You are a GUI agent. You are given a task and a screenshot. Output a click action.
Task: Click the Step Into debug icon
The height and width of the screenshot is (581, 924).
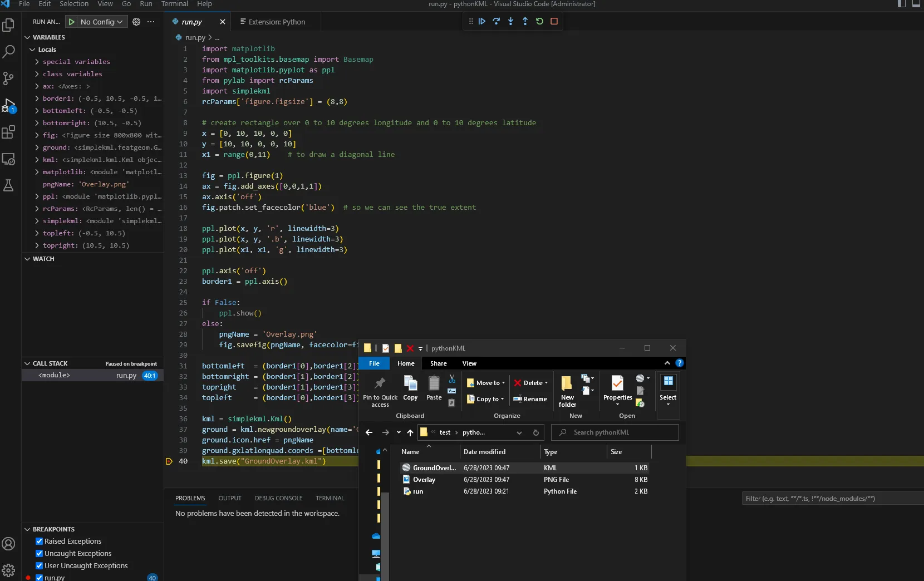click(510, 21)
